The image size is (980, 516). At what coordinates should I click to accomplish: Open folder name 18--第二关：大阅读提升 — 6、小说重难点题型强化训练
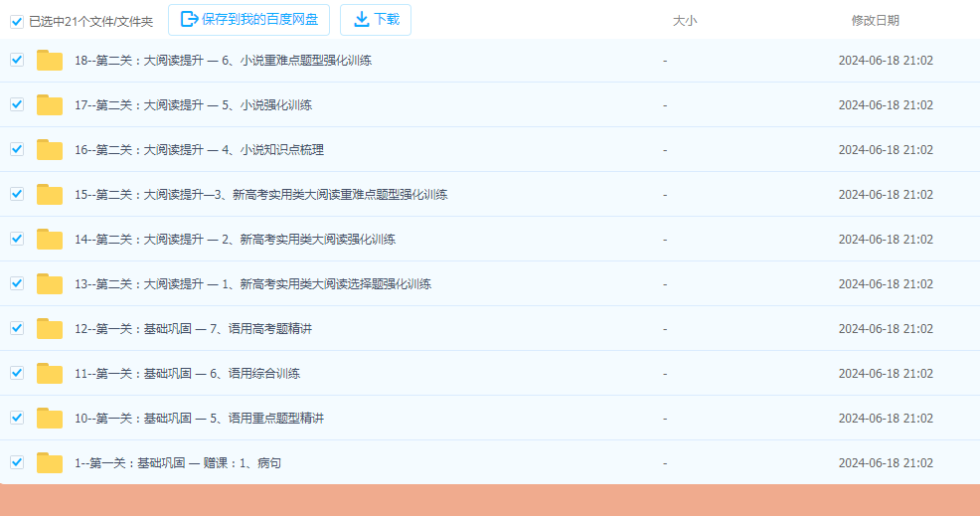click(223, 61)
